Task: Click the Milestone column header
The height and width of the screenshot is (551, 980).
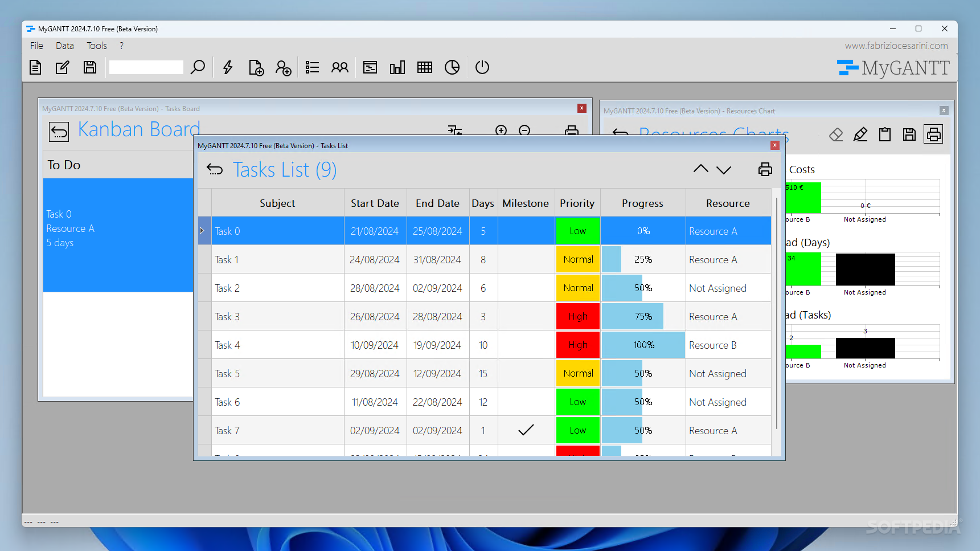Action: click(x=526, y=203)
